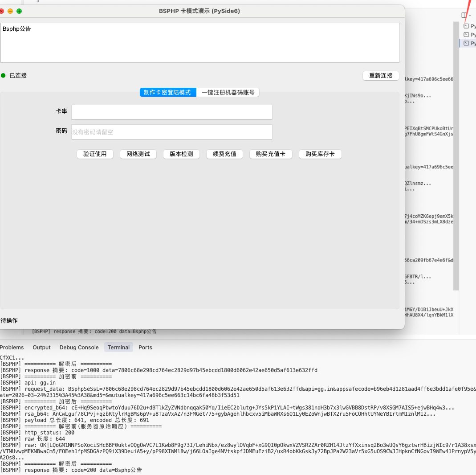Viewport: 476px width, 475px height.
Task: Click the 'code=1000' response line in terminal
Action: tap(159, 370)
